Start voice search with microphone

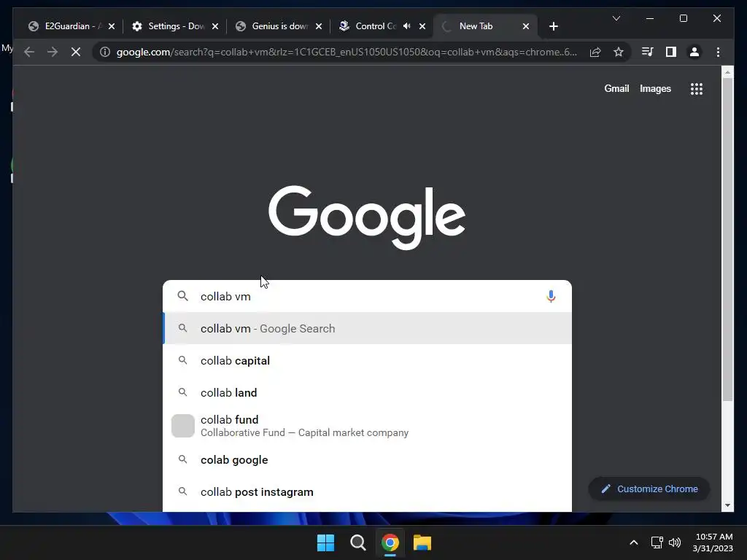551,296
